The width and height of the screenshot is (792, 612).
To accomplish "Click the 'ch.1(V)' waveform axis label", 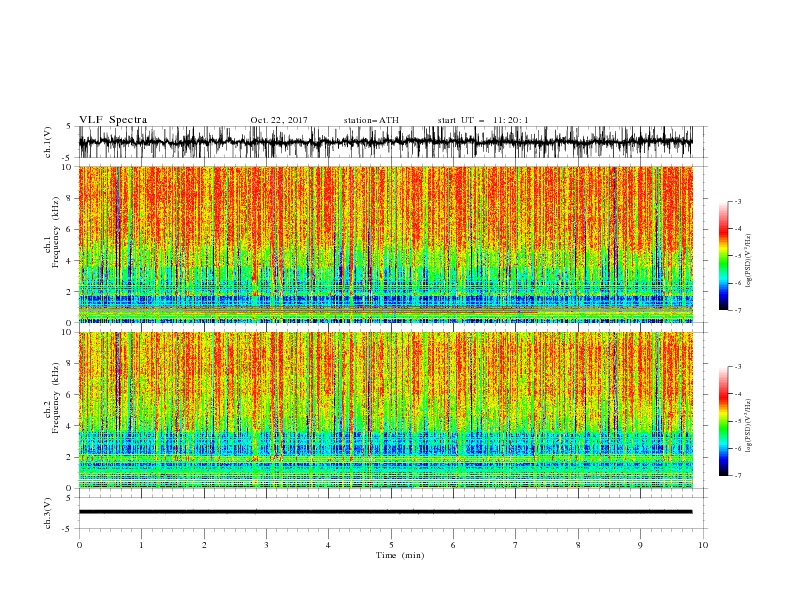I will click(x=48, y=142).
